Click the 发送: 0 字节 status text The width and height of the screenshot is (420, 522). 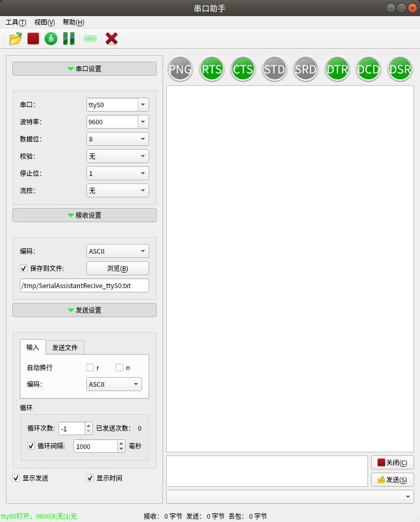coord(205,516)
